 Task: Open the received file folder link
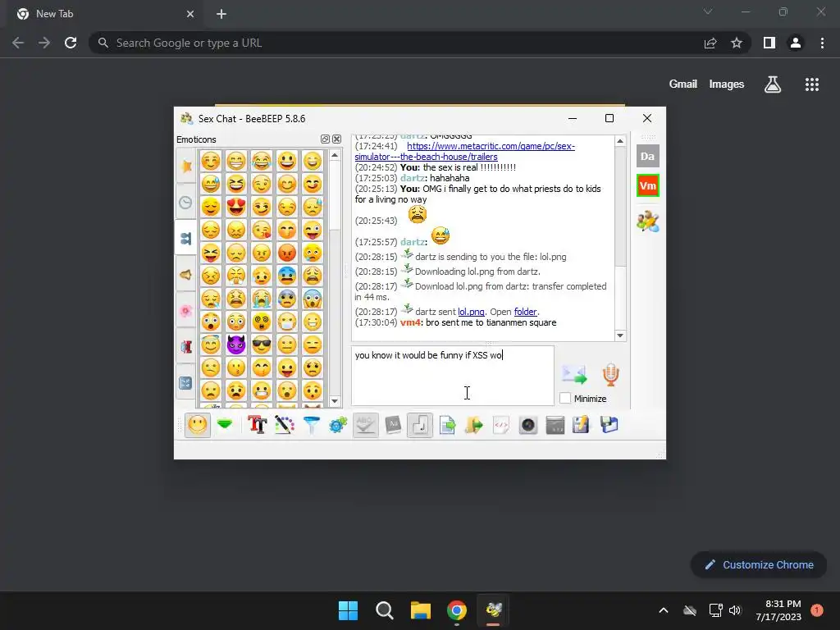(x=526, y=312)
